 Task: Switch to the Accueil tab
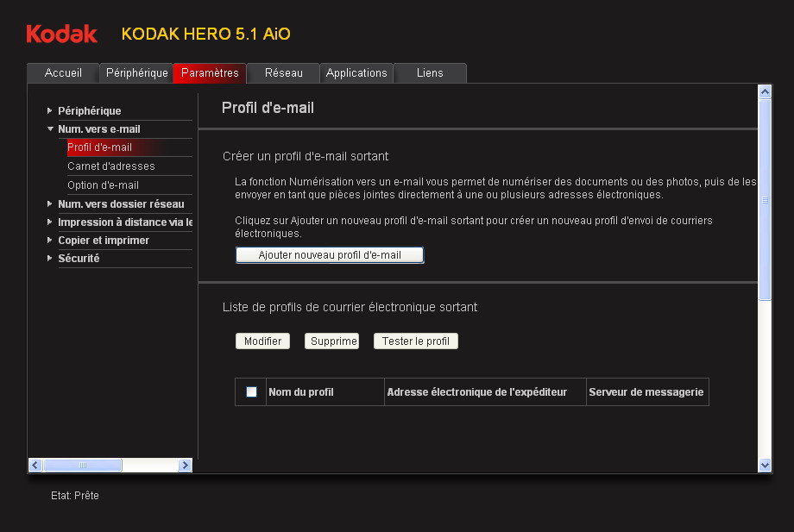coord(63,73)
